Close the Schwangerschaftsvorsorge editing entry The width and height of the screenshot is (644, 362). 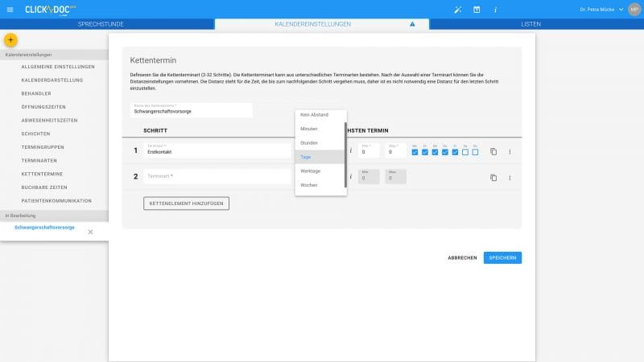point(90,232)
